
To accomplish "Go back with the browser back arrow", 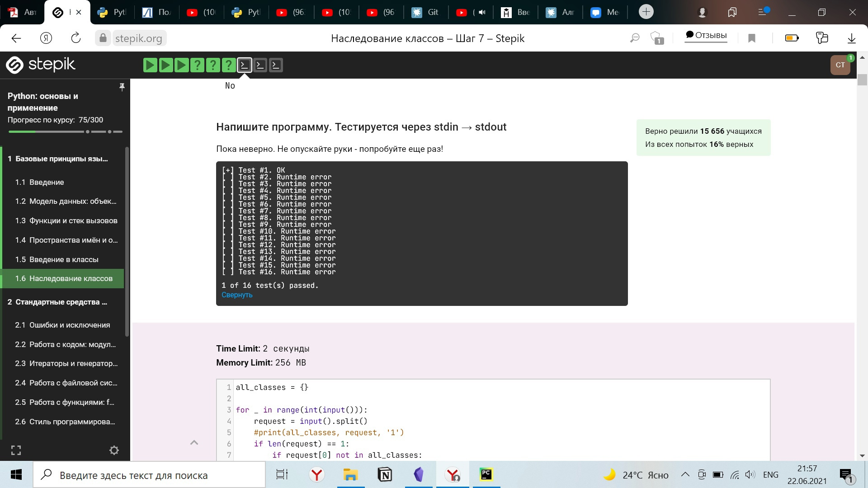I will click(16, 38).
